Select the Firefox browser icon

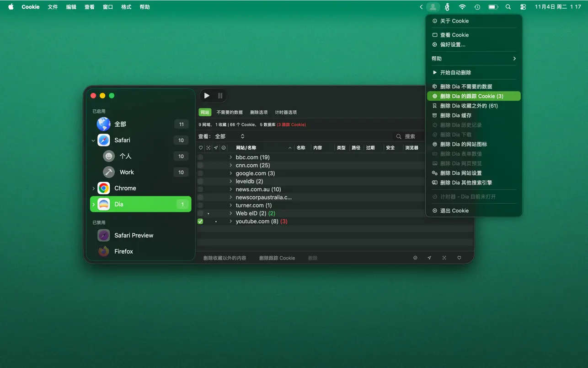(x=104, y=251)
